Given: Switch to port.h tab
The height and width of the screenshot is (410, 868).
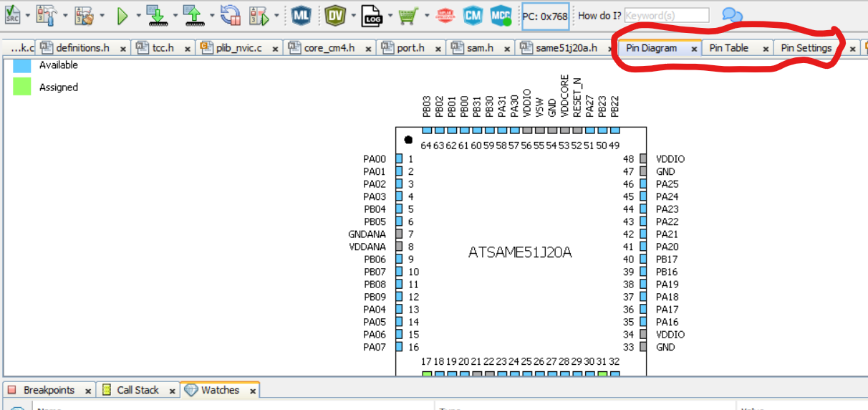Looking at the screenshot, I should [x=411, y=48].
